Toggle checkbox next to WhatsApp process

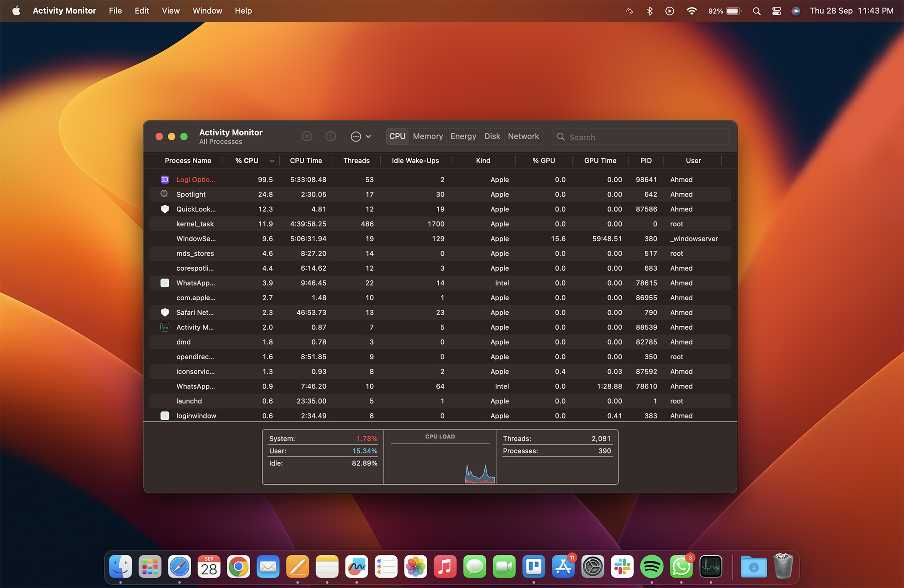click(163, 283)
